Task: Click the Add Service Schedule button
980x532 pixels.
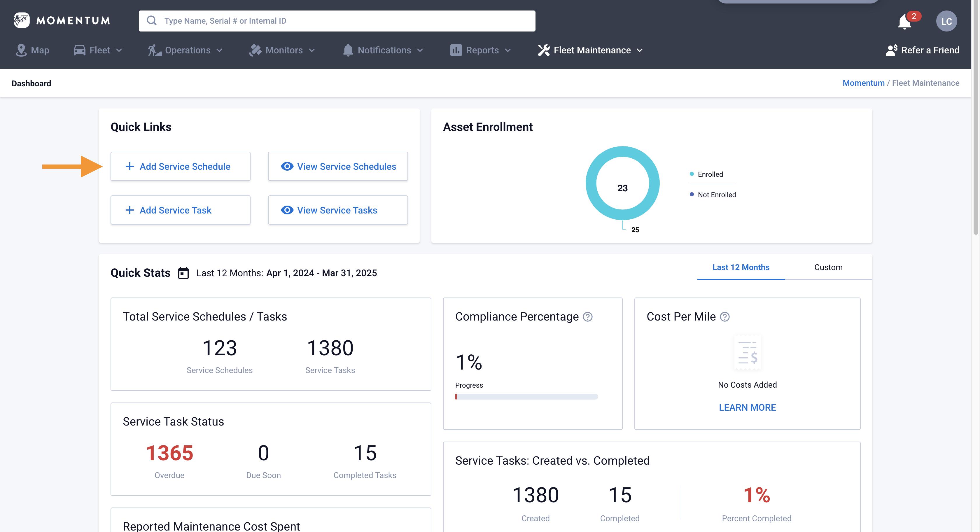Action: (x=180, y=166)
